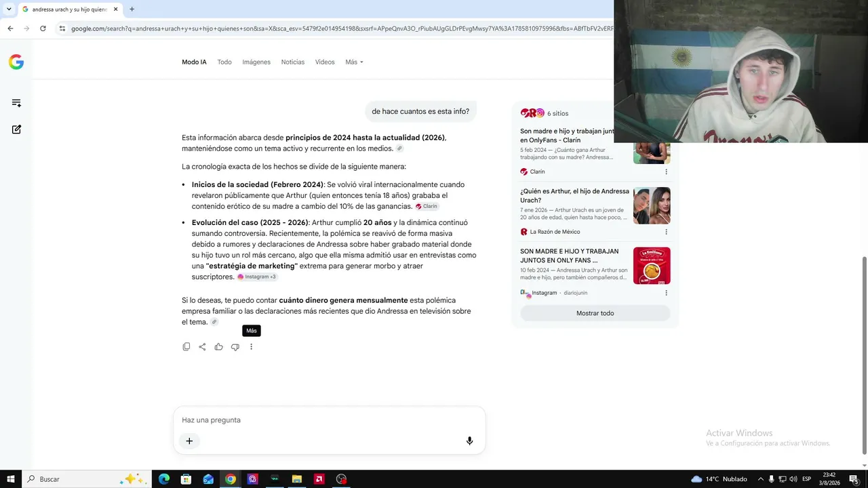868x488 pixels.
Task: Open options for La Razón de México result
Action: point(666,232)
